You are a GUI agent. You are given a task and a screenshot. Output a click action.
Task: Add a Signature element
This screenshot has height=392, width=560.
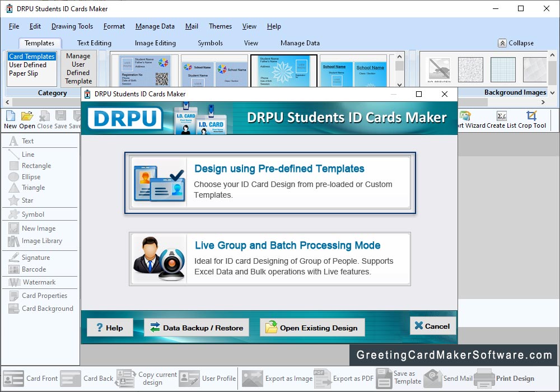point(29,258)
